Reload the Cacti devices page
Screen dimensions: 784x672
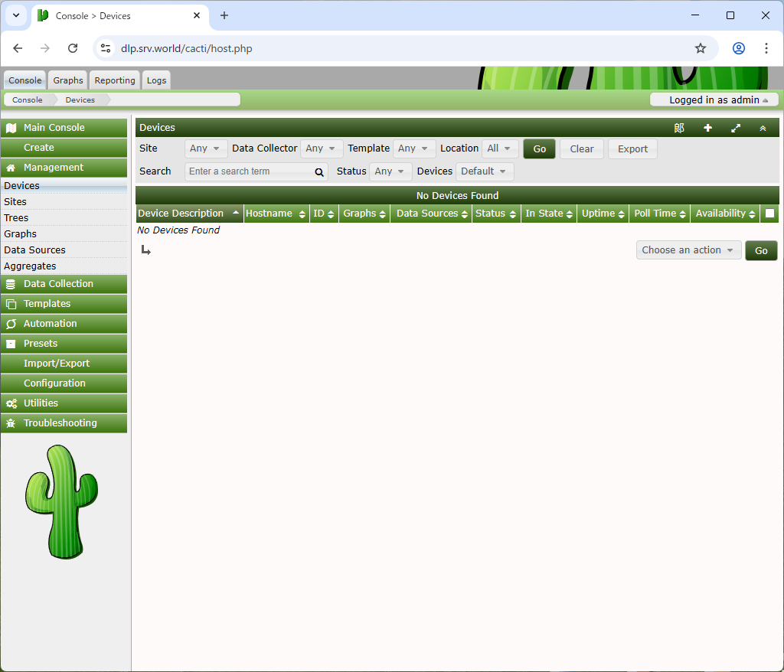click(x=73, y=48)
